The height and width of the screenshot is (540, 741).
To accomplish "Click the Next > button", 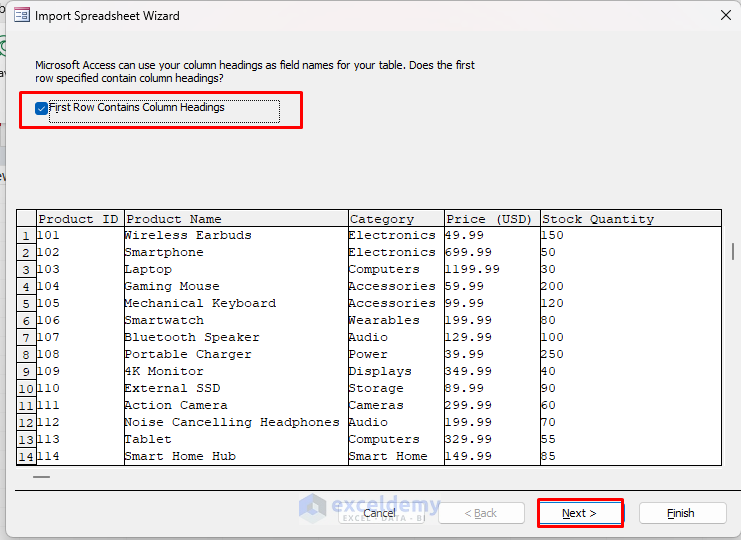I will tap(580, 513).
